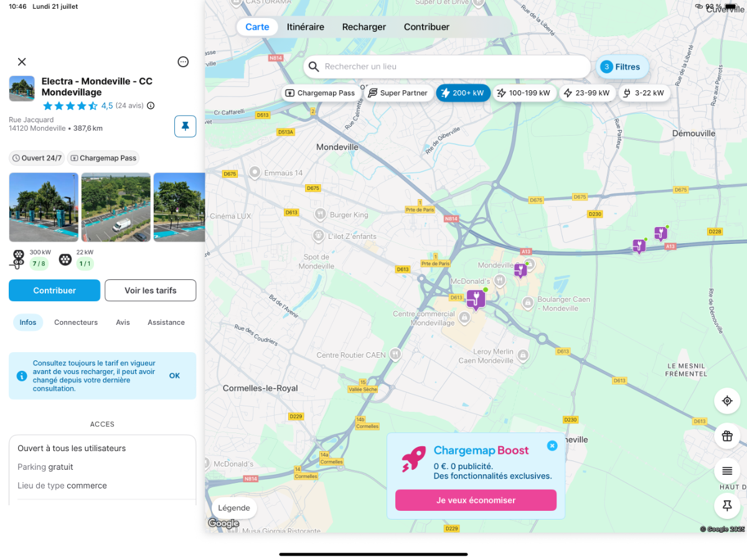The height and width of the screenshot is (560, 747).
Task: Open the gift rewards button
Action: coord(727,436)
